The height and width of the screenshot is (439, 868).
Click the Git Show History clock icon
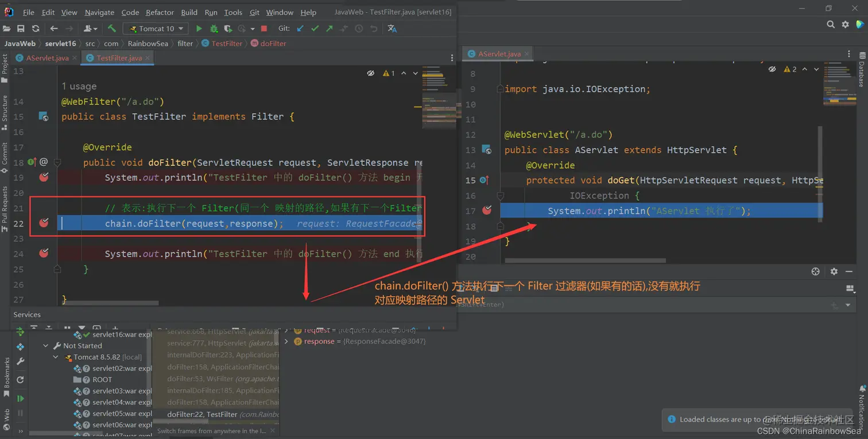coord(359,28)
